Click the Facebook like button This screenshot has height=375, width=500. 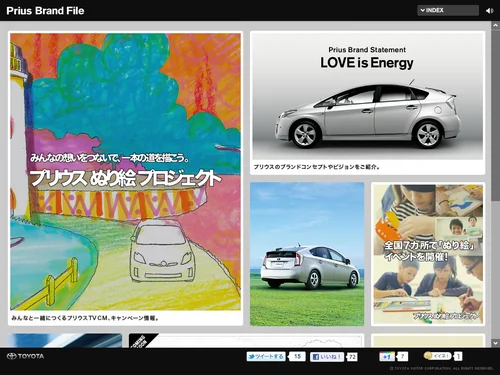point(327,357)
